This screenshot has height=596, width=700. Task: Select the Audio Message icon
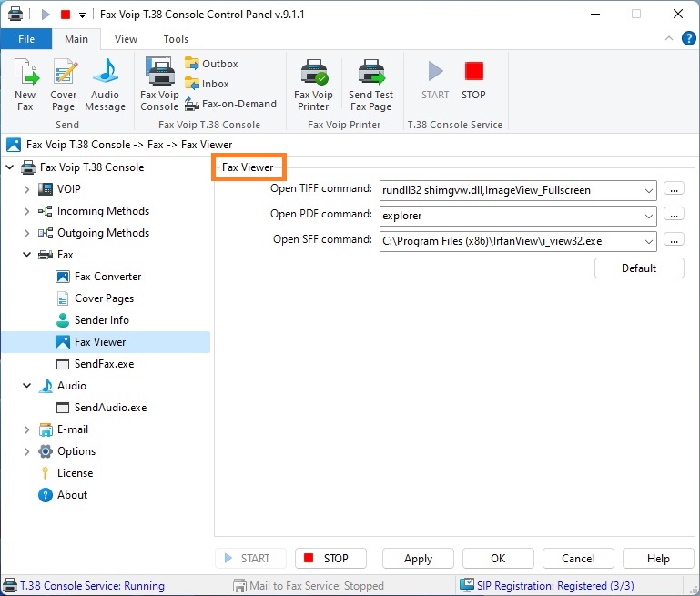click(x=105, y=85)
